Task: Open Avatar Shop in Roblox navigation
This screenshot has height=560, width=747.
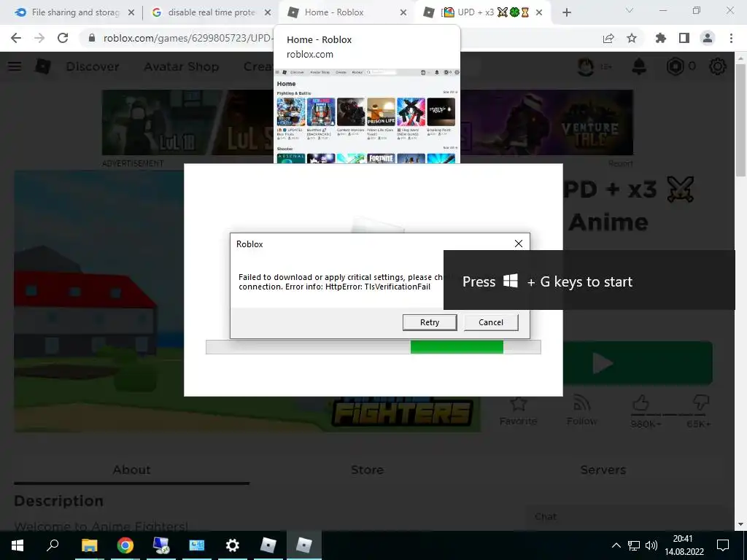Action: (182, 66)
